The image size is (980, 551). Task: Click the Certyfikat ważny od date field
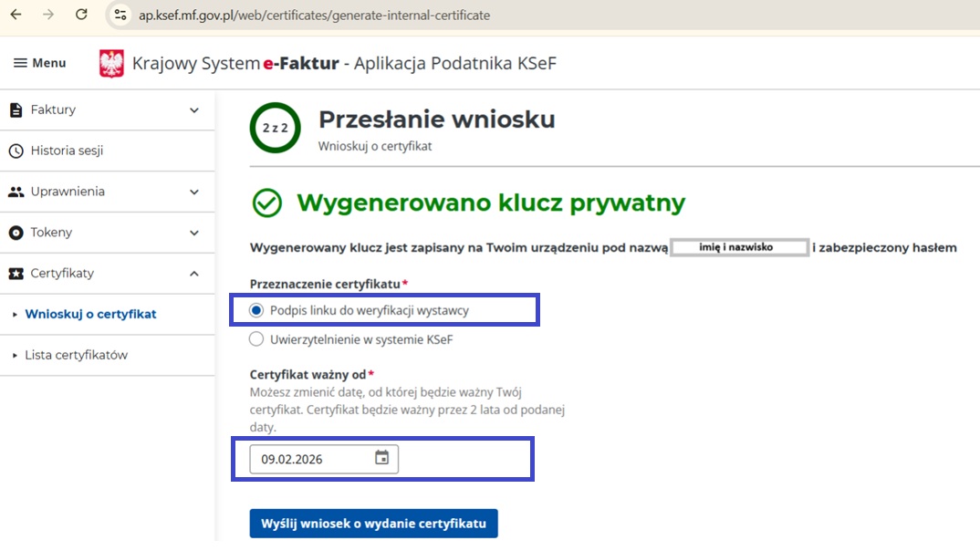tap(310, 459)
